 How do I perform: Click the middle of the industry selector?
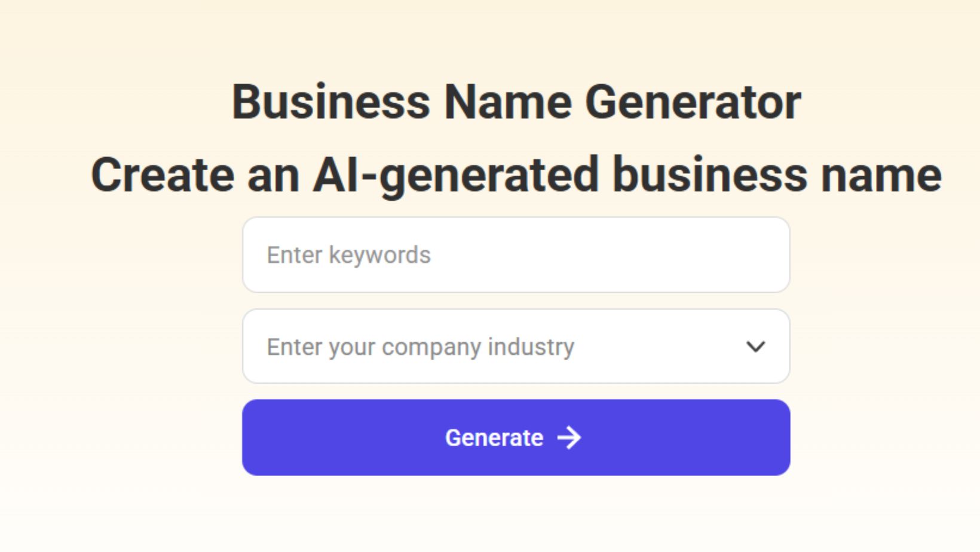(x=516, y=346)
